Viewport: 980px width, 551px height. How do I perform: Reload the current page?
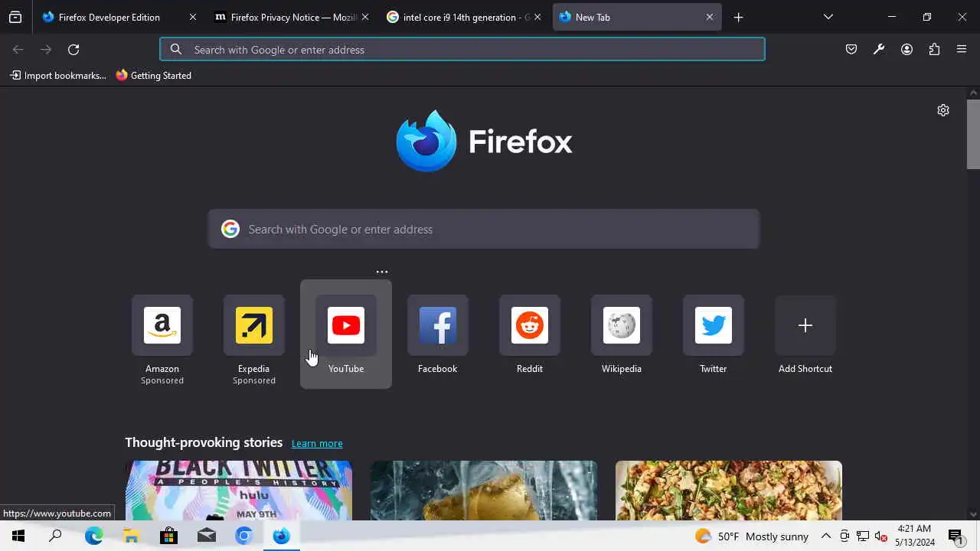73,50
